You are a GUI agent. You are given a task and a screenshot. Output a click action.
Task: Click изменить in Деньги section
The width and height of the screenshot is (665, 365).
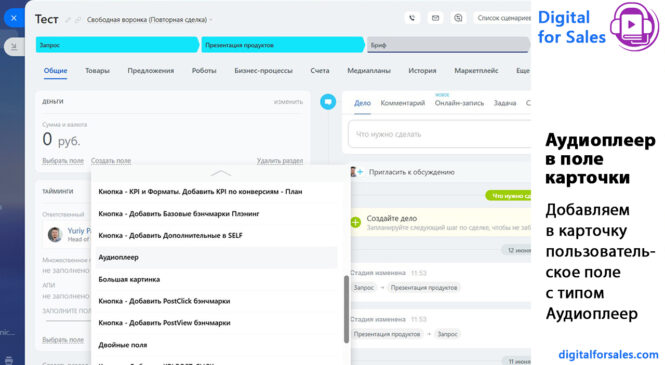pos(288,102)
